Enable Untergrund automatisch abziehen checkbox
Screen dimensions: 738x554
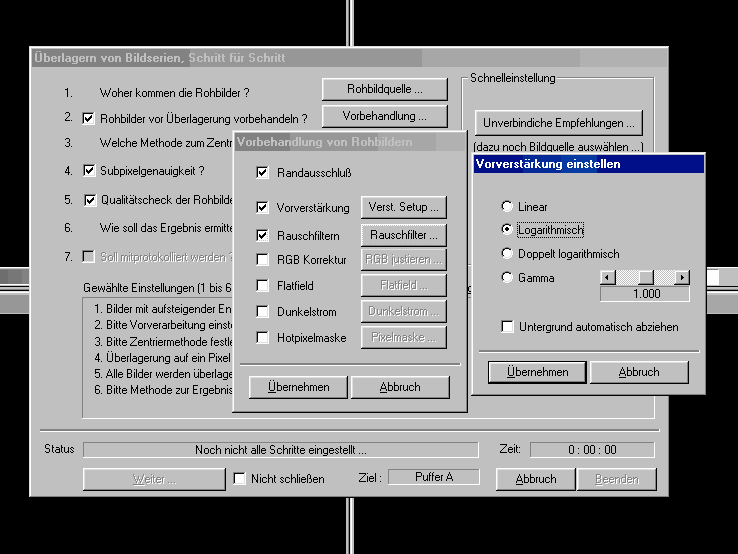pyautogui.click(x=509, y=327)
